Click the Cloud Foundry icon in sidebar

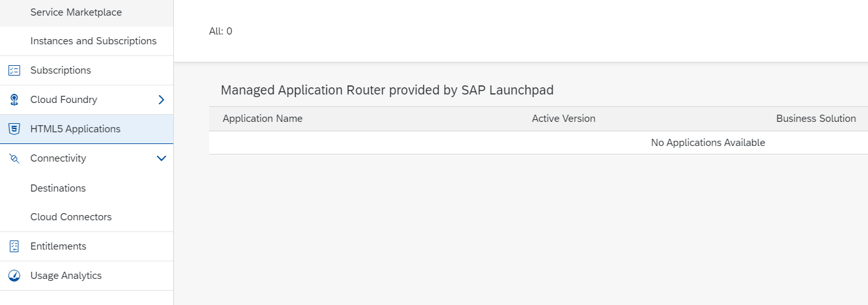click(14, 100)
